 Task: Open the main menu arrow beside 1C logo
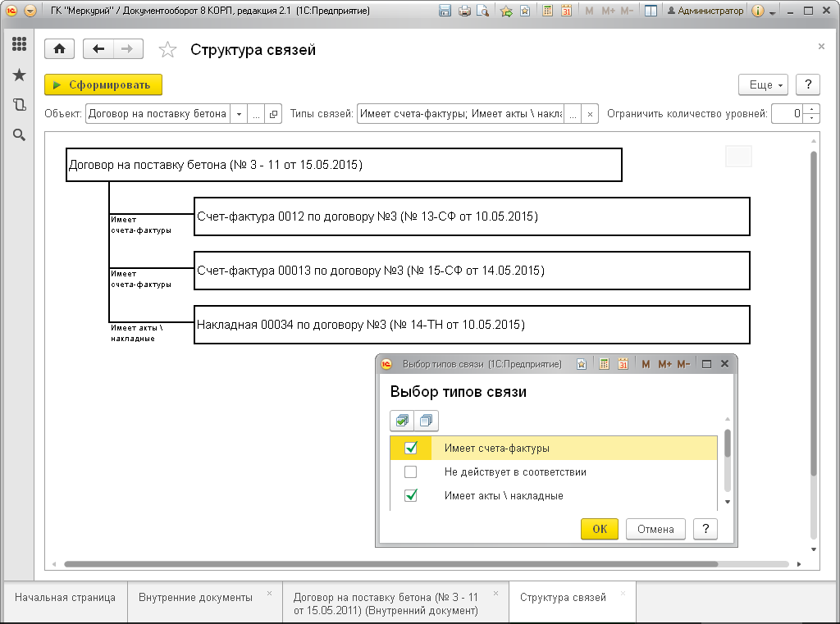point(30,11)
